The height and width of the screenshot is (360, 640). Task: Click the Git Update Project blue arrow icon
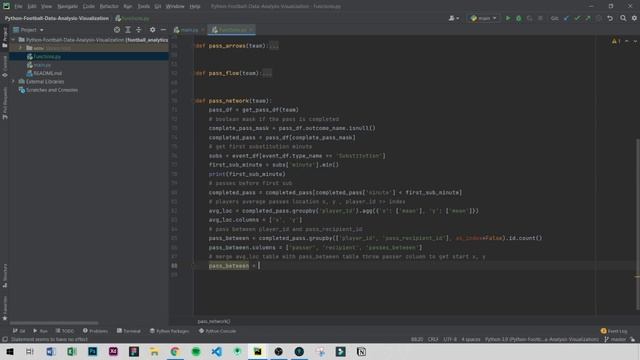[x=566, y=18]
